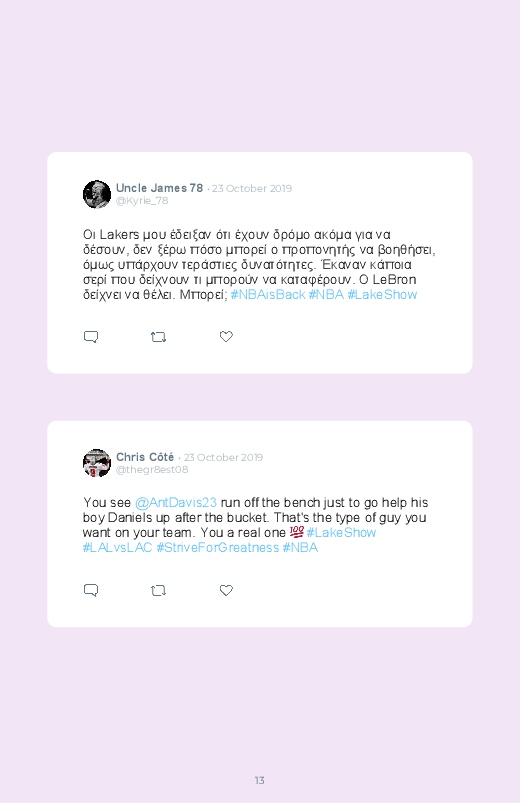The image size is (520, 803).
Task: Open #NBA hashtag in Chris Côté tweet
Action: pos(300,547)
